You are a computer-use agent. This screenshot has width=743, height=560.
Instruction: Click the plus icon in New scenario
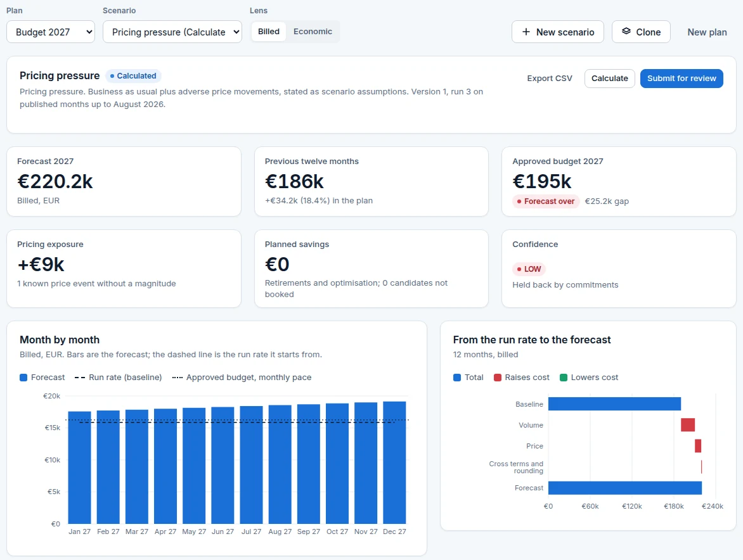pyautogui.click(x=526, y=32)
